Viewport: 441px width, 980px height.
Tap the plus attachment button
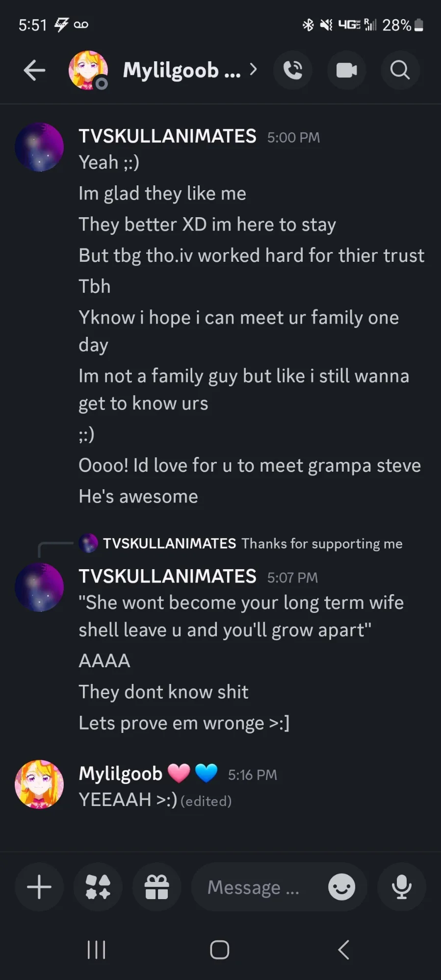coord(39,887)
